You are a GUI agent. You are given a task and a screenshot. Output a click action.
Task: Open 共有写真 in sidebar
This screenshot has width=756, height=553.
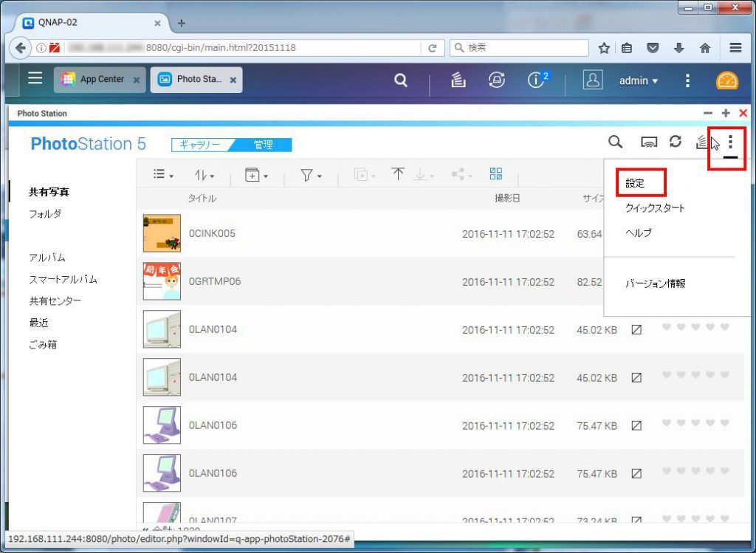click(x=49, y=192)
